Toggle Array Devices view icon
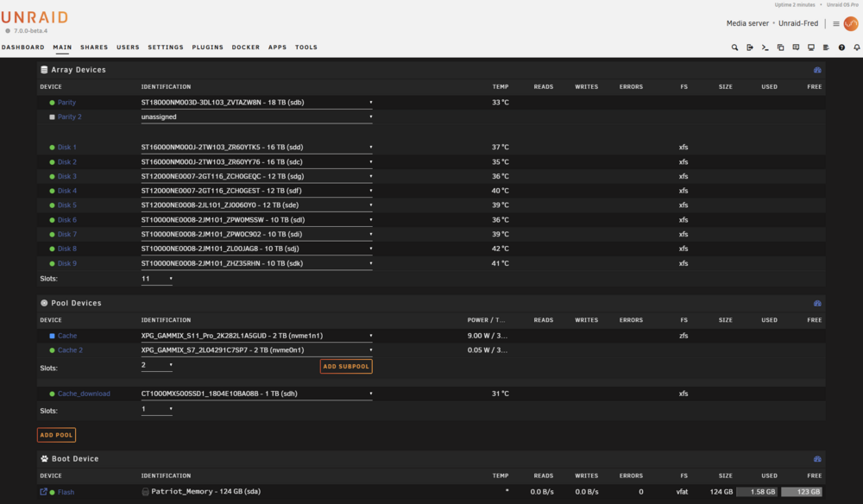 pos(817,70)
